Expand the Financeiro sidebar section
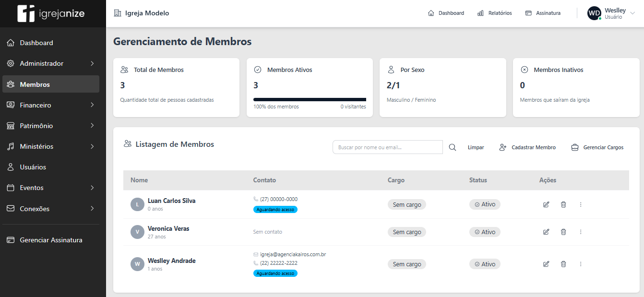 [37, 105]
